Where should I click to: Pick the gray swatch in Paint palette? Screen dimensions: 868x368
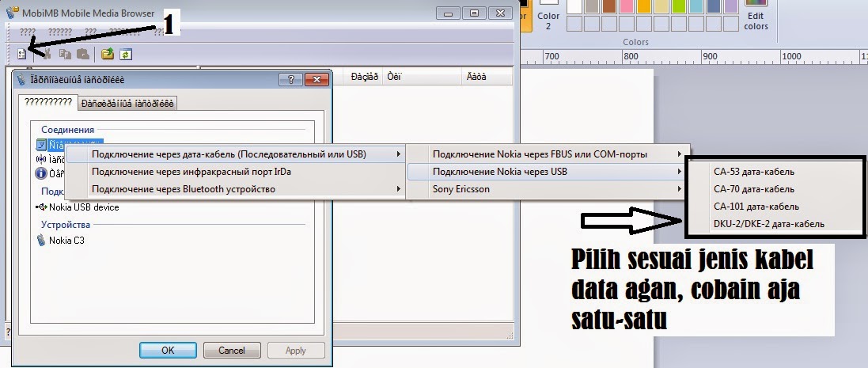click(592, 6)
